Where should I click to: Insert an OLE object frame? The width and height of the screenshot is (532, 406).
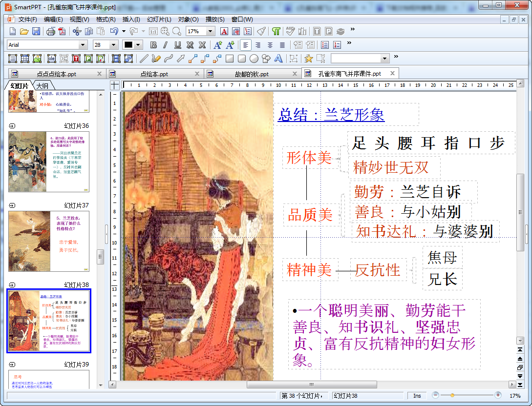[x=52, y=59]
